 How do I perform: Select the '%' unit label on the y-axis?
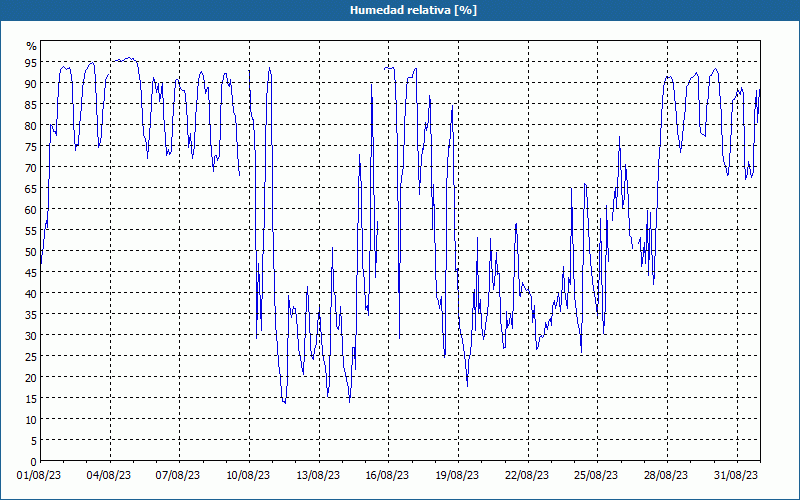pyautogui.click(x=32, y=46)
